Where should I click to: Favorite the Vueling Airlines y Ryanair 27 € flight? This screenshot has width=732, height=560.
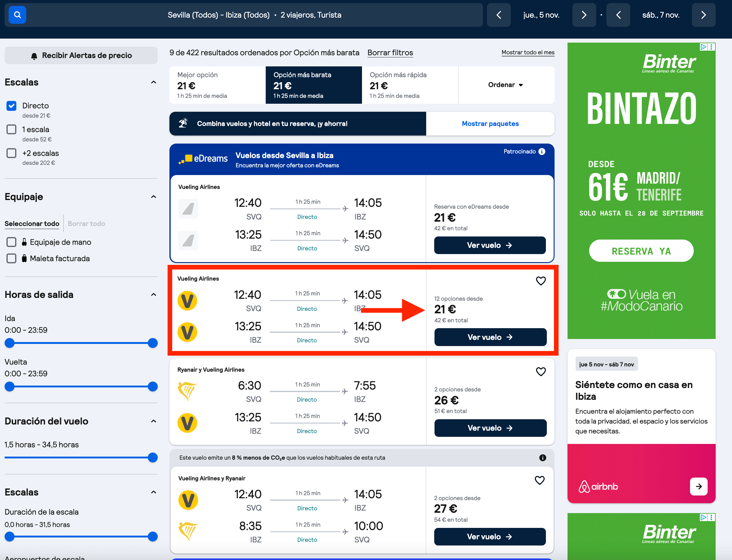click(539, 480)
